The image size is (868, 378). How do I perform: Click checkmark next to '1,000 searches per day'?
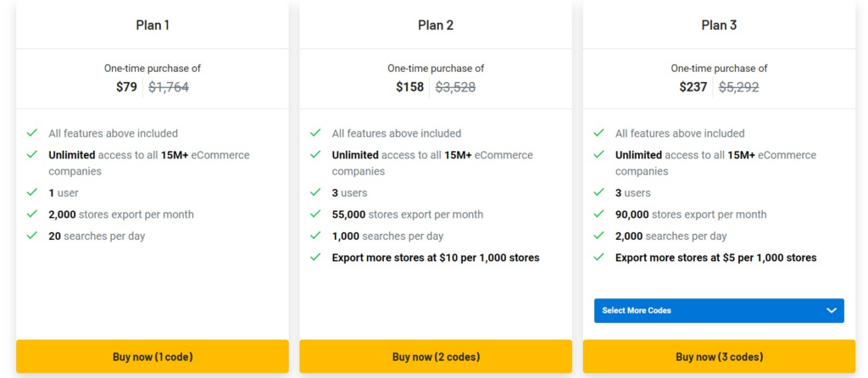tap(315, 236)
